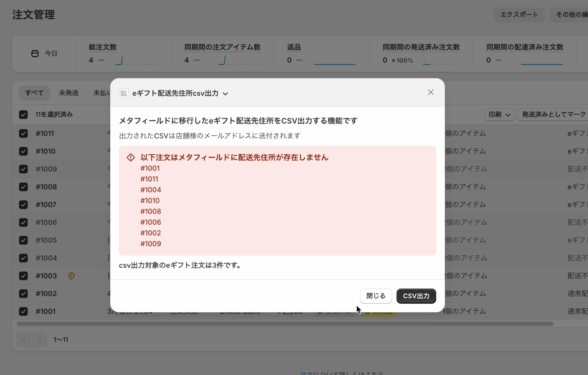Click the 閉じる button
The image size is (588, 375).
376,296
